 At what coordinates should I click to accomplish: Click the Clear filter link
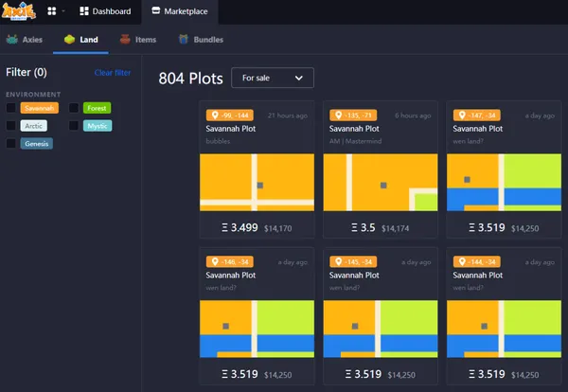(113, 73)
